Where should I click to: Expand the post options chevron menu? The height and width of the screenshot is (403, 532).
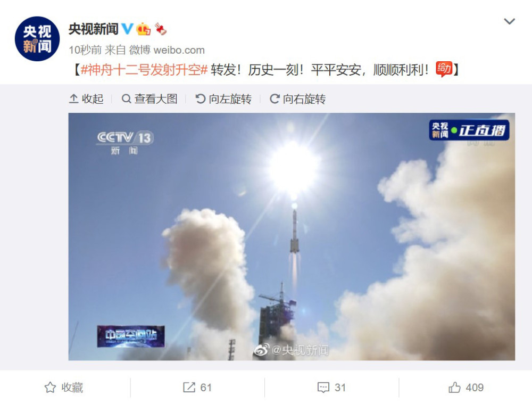509,22
